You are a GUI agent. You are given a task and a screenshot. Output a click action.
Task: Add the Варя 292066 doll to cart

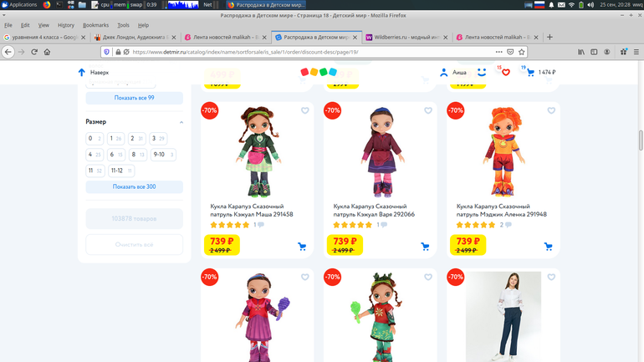[x=425, y=247]
